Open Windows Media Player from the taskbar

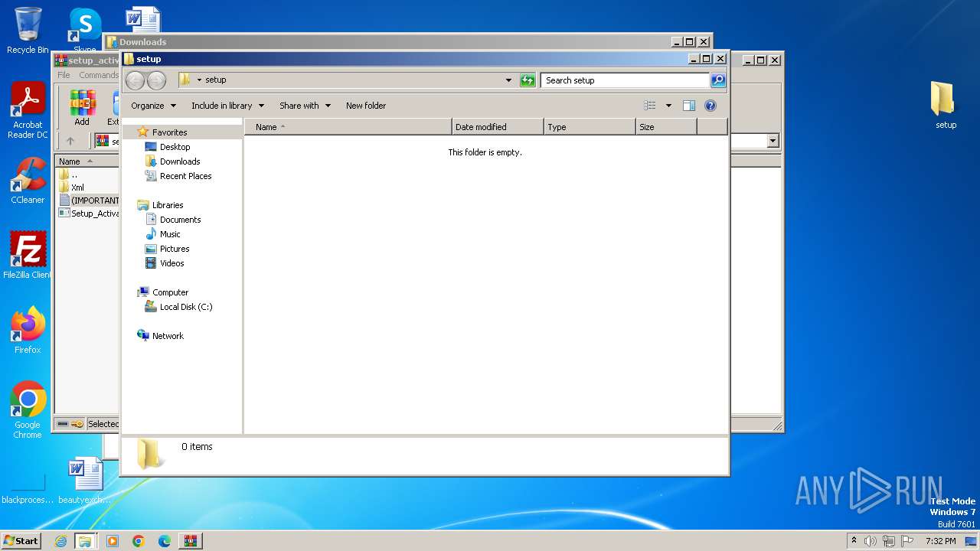[113, 541]
